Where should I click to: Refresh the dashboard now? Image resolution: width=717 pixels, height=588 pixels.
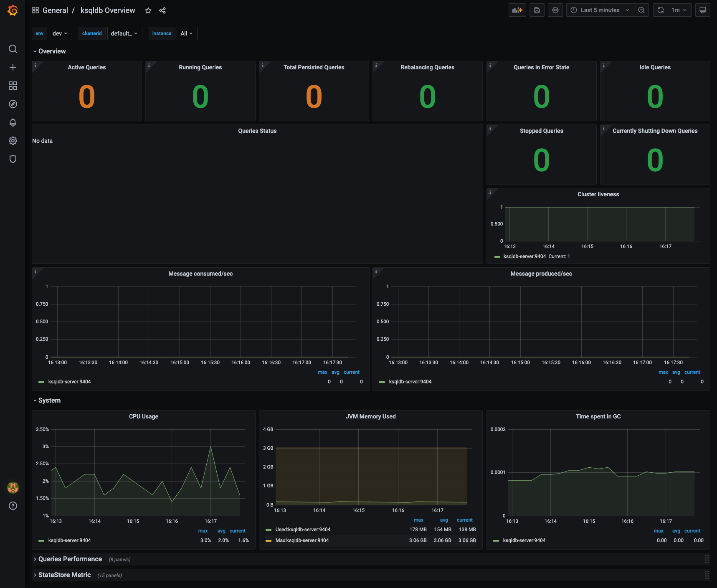661,10
